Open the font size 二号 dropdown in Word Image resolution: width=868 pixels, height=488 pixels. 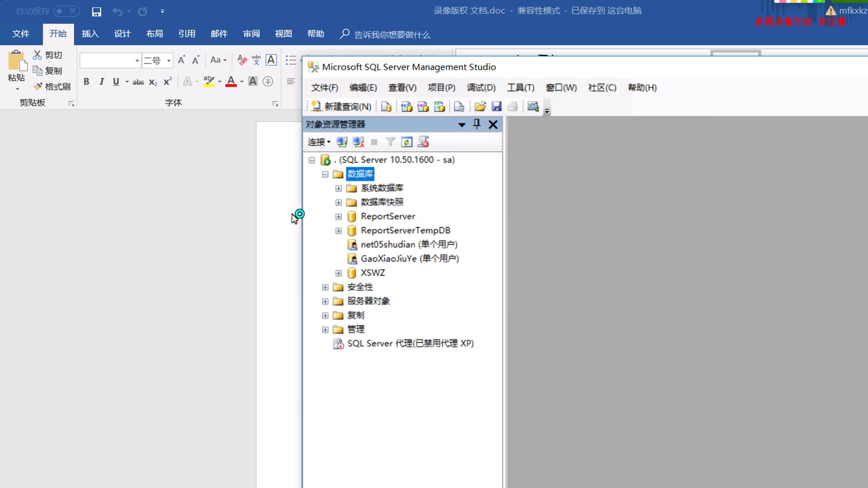pyautogui.click(x=169, y=60)
